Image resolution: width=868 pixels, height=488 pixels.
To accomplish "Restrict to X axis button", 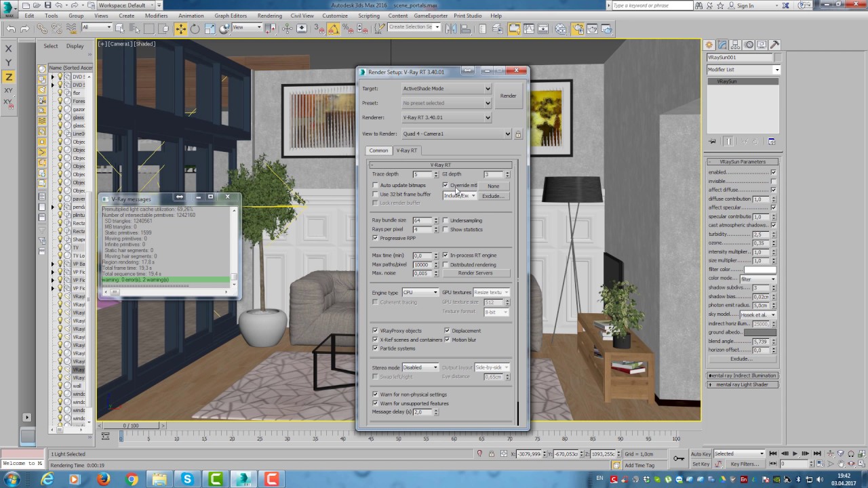I will pos(8,48).
